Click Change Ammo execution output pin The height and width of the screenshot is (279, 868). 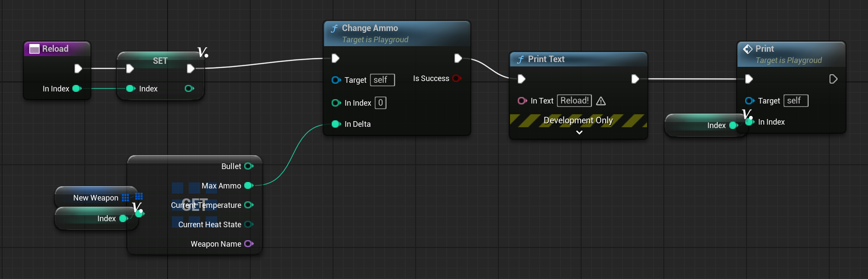point(458,58)
